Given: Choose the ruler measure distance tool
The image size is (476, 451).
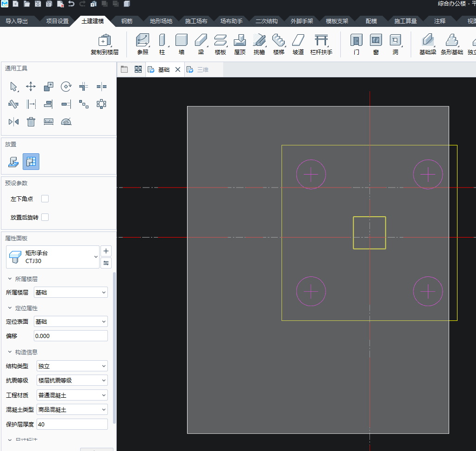Looking at the screenshot, I should click(x=49, y=122).
